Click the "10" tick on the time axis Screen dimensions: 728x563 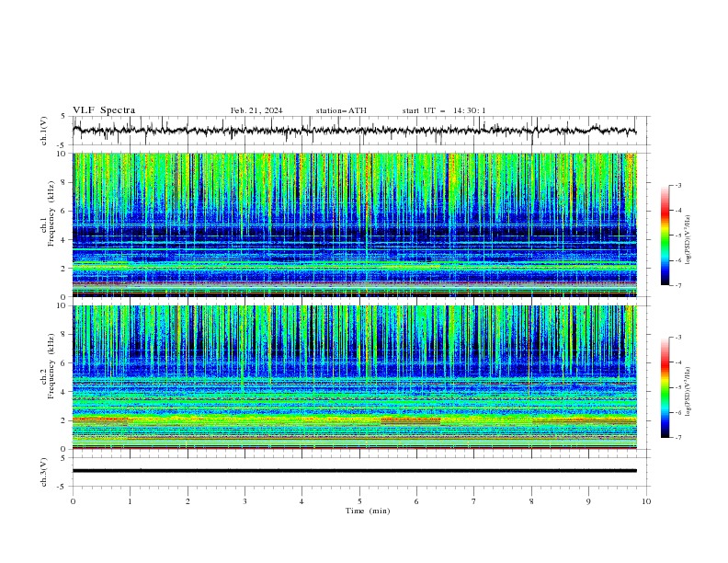pyautogui.click(x=646, y=501)
